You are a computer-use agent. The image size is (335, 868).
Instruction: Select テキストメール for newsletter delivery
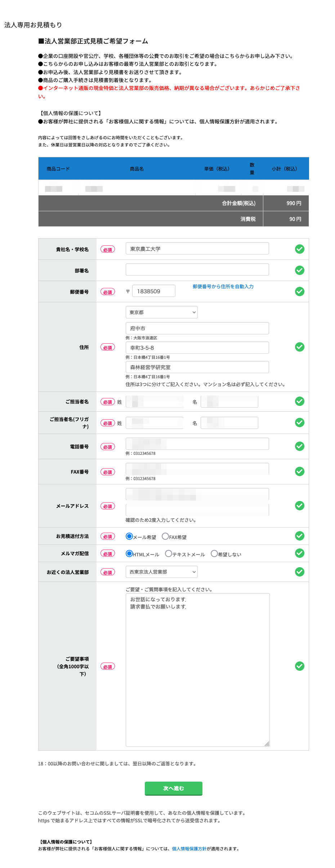pyautogui.click(x=168, y=554)
